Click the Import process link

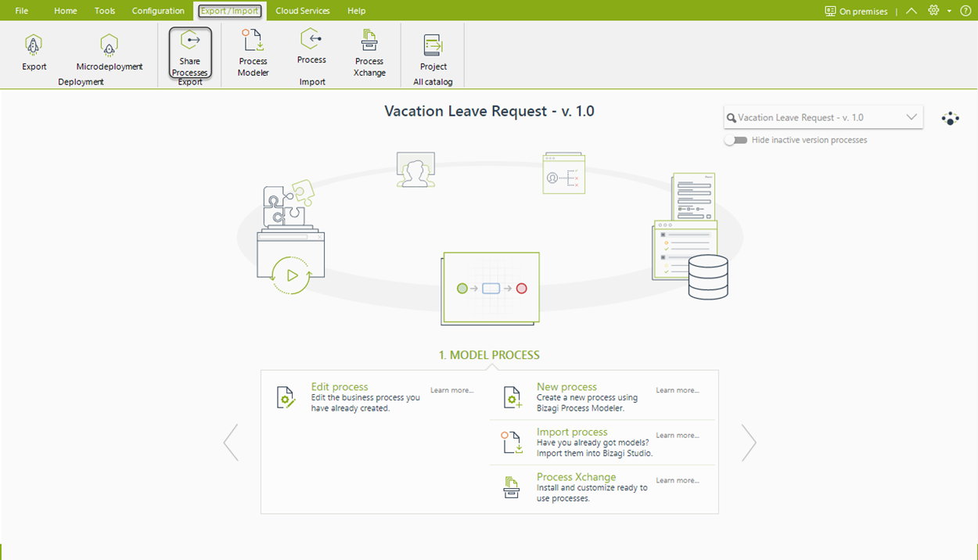(572, 432)
